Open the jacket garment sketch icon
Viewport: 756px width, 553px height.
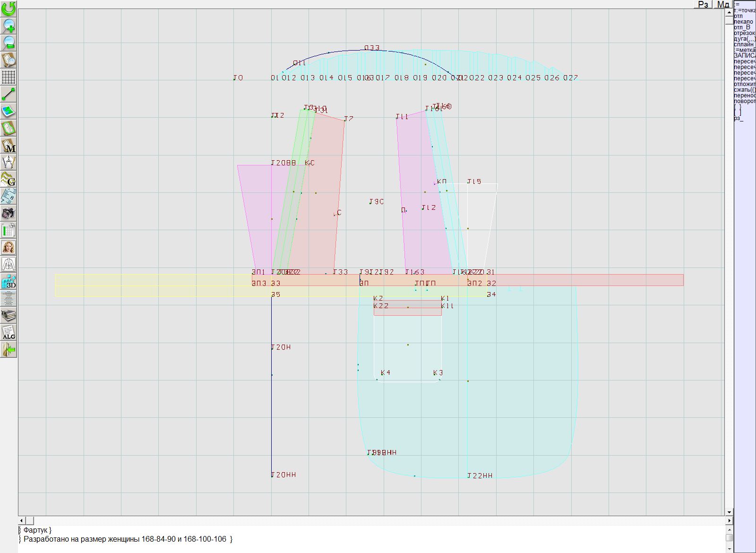click(x=9, y=264)
